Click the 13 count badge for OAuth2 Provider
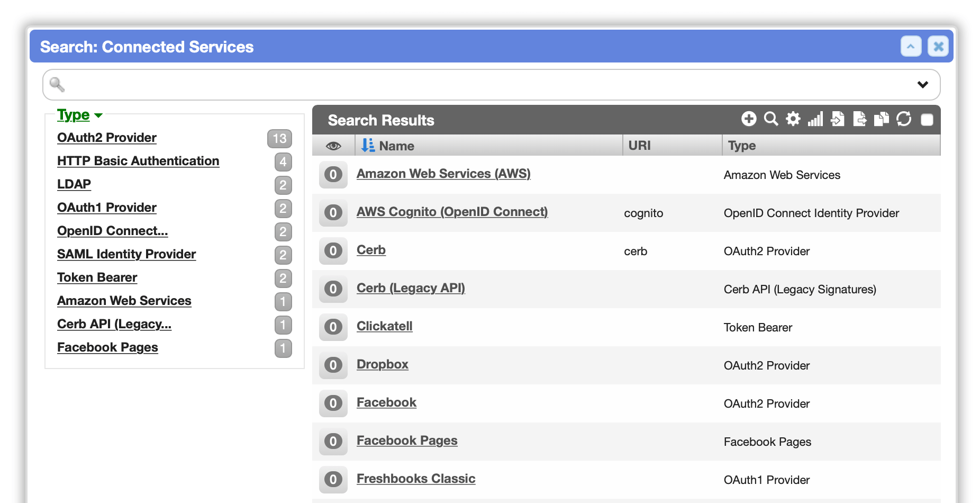The height and width of the screenshot is (503, 980). (x=279, y=139)
